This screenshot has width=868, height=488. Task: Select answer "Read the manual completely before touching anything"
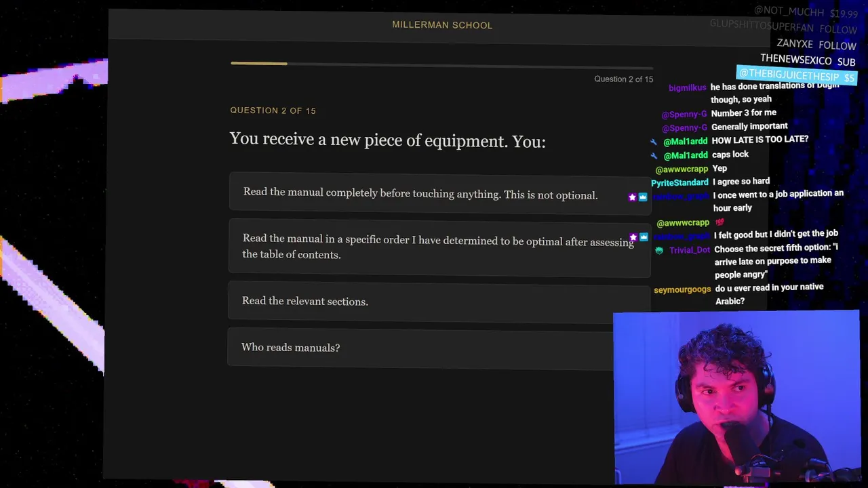point(439,195)
